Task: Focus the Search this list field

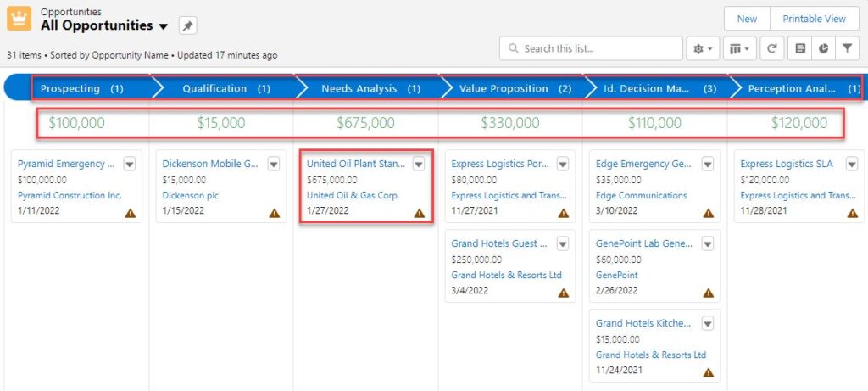Action: 591,48
